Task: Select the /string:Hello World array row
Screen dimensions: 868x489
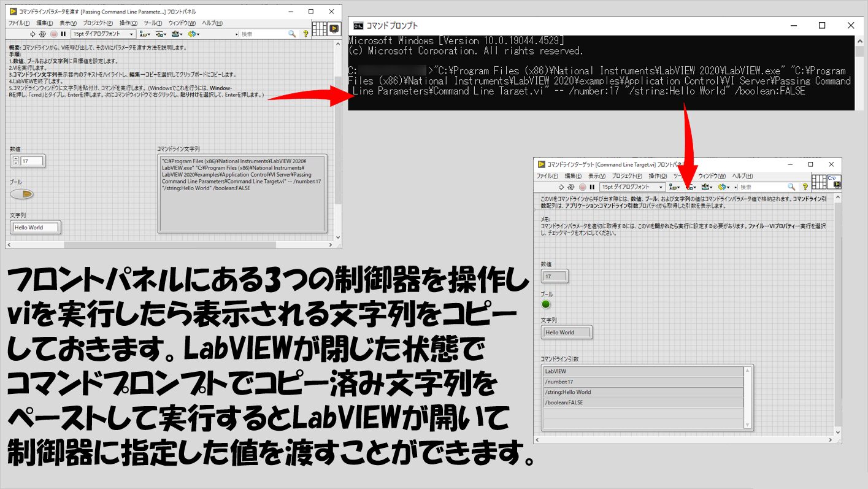Action: pyautogui.click(x=643, y=392)
